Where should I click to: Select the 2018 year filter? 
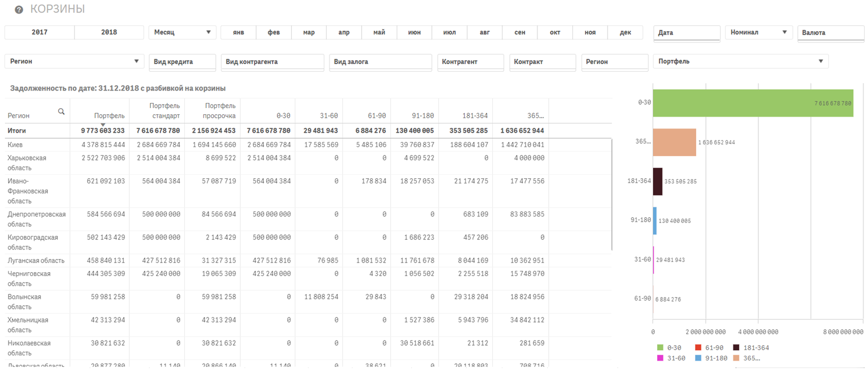[109, 32]
